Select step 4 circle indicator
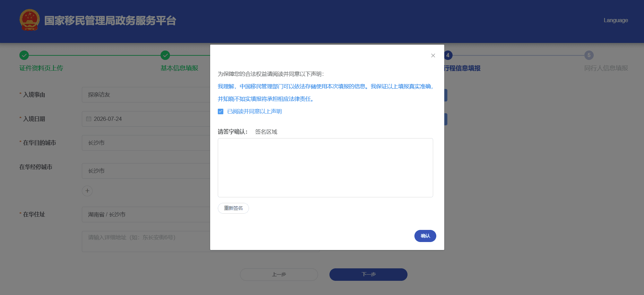644x295 pixels. [448, 55]
